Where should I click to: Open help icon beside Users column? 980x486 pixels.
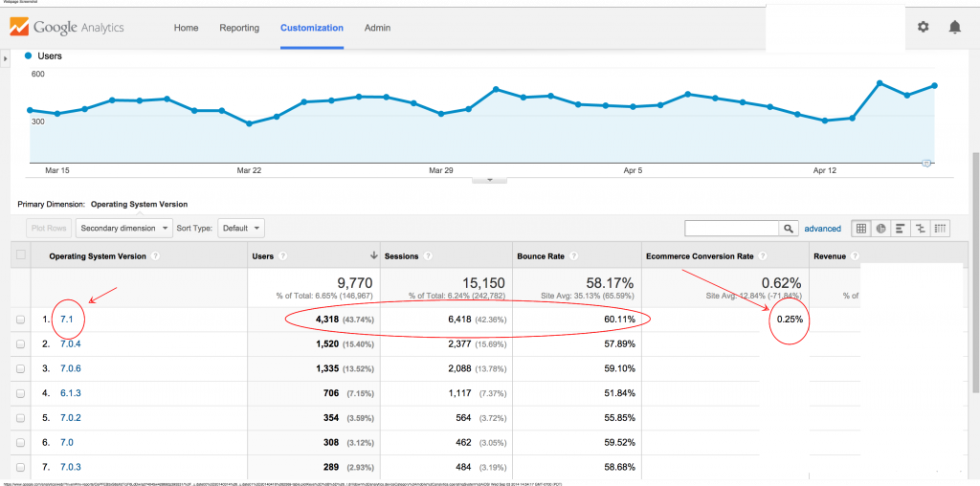tap(283, 256)
